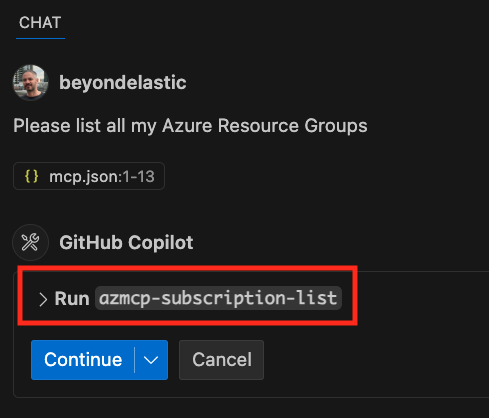
Task: Click the GitHub Copilot tools wrench icon
Action: (30, 242)
